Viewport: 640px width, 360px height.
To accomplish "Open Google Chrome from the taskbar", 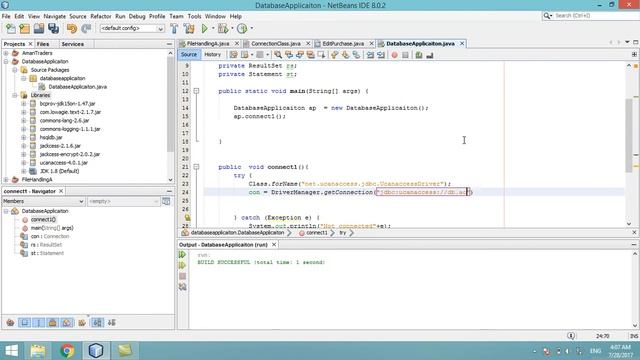I will (67, 351).
